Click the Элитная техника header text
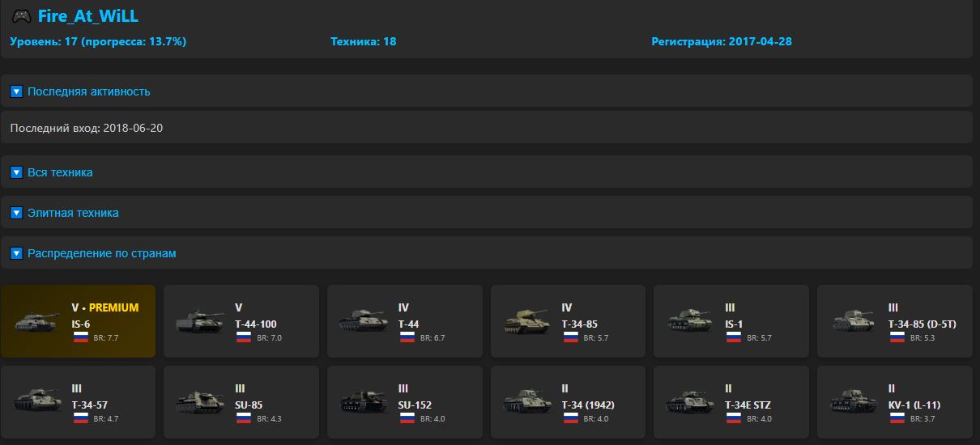The width and height of the screenshot is (980, 445). coord(73,213)
